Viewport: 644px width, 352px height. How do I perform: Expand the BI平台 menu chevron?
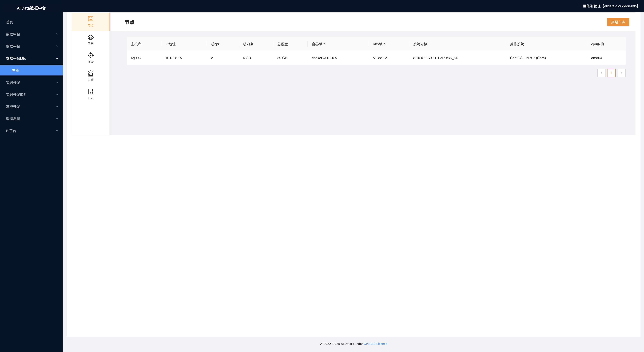point(57,131)
